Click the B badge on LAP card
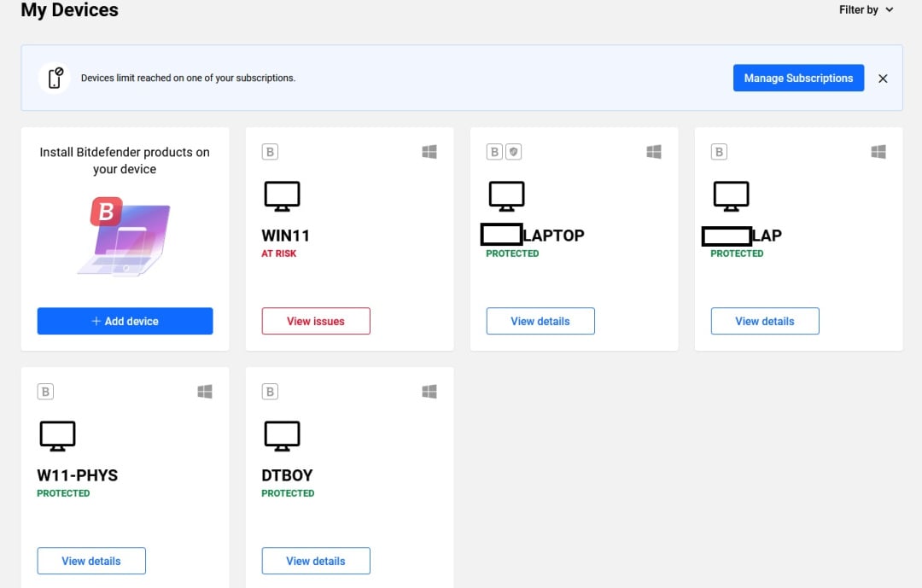 coord(719,152)
